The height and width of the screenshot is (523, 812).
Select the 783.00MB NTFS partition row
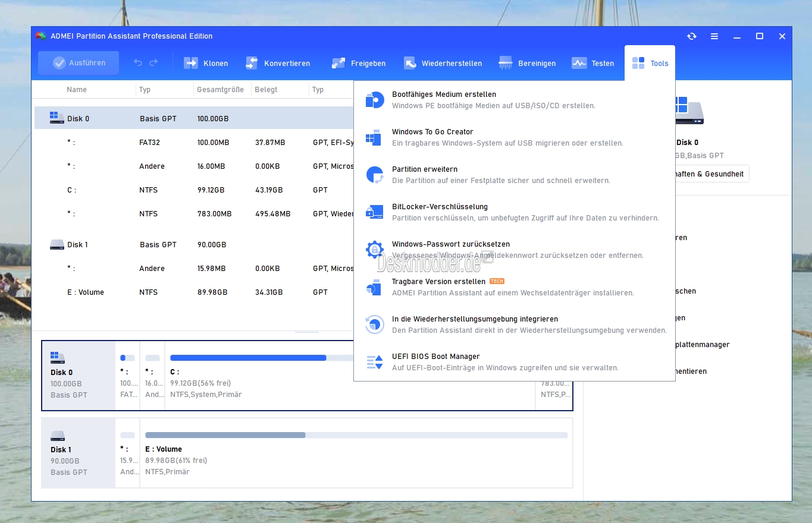click(x=194, y=213)
